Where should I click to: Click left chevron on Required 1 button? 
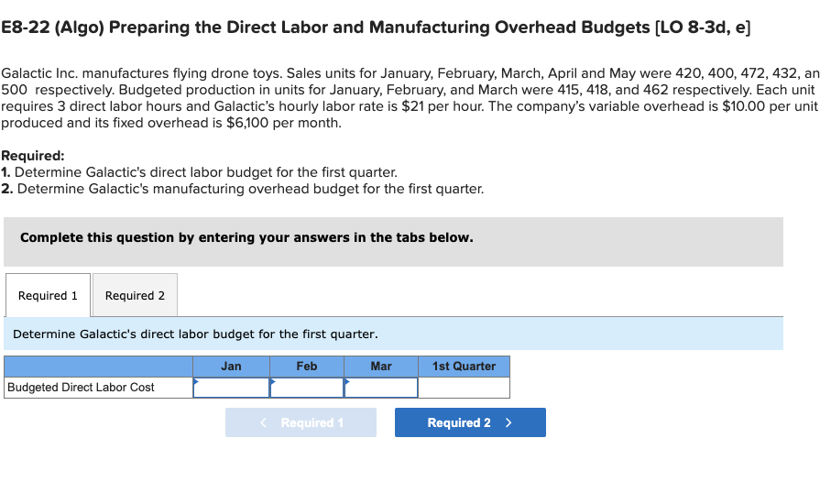(x=263, y=422)
